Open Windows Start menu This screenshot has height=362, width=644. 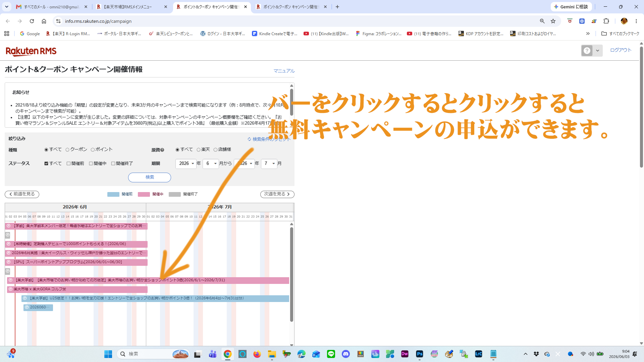108,354
